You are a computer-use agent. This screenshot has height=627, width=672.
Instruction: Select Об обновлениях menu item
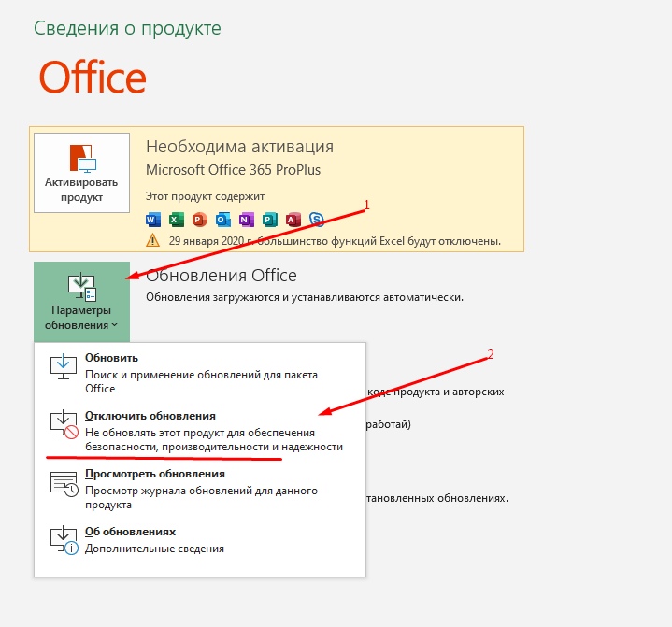click(x=200, y=539)
